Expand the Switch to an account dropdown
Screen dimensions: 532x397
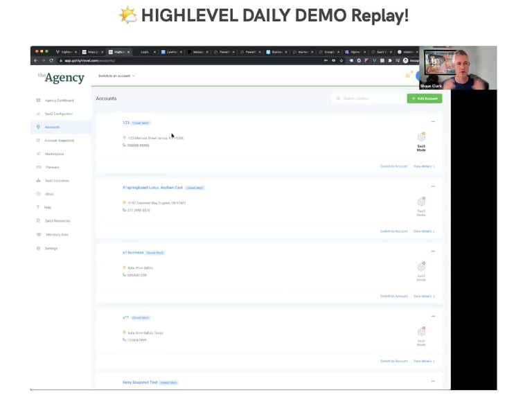[116, 76]
